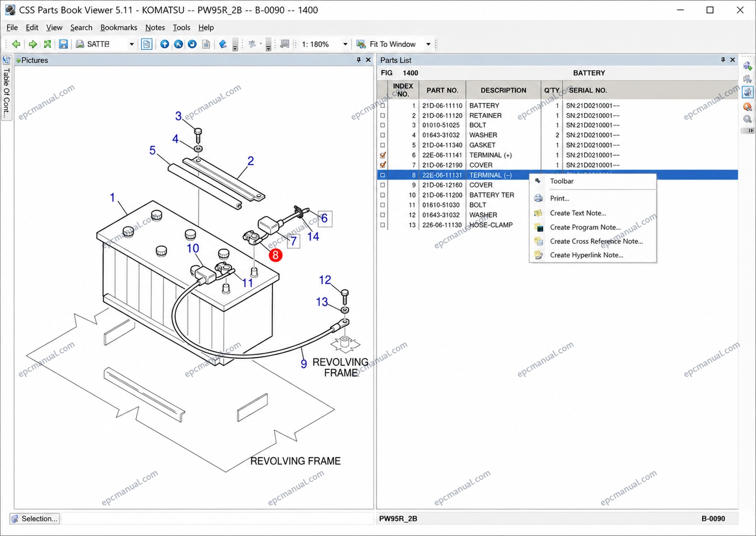756x536 pixels.
Task: Select Create Text Note... option
Action: (593, 213)
